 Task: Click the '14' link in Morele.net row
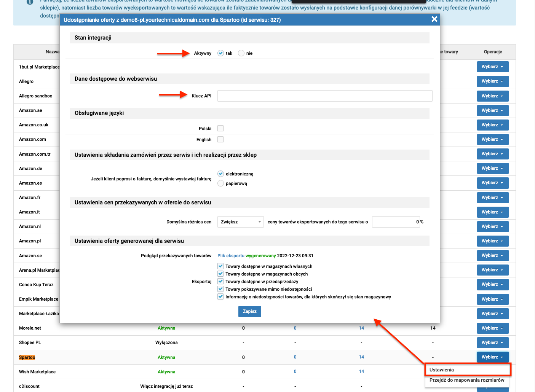(x=361, y=328)
